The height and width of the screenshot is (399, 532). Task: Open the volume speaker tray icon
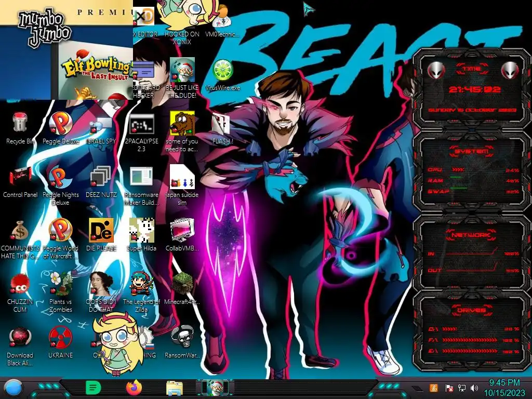(474, 388)
